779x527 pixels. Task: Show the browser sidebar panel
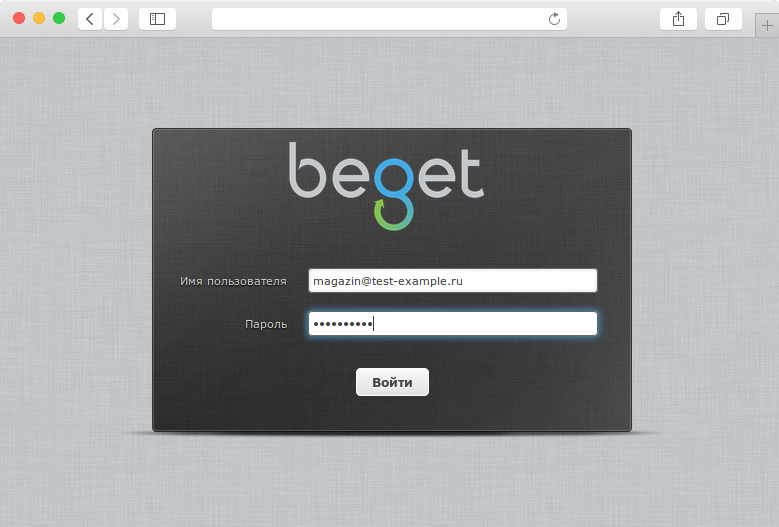[x=157, y=19]
